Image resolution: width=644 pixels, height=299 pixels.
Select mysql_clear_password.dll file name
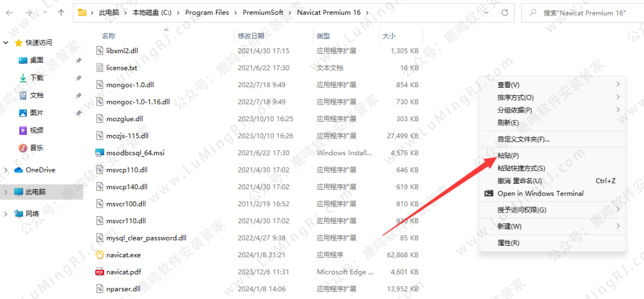point(146,238)
